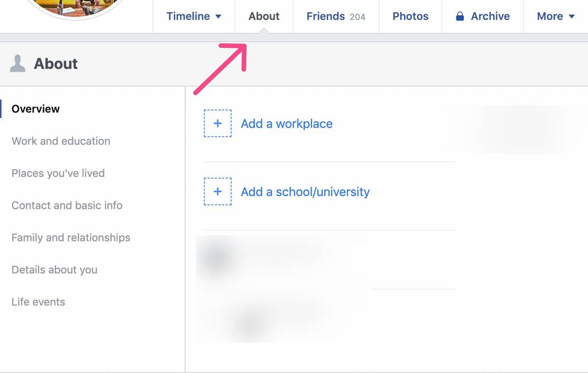The width and height of the screenshot is (588, 373).
Task: Open the Photos tab
Action: (x=410, y=16)
